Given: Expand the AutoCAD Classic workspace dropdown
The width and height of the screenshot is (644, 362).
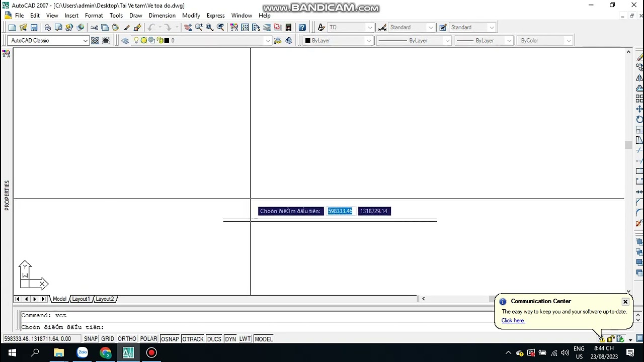Looking at the screenshot, I should (x=85, y=40).
